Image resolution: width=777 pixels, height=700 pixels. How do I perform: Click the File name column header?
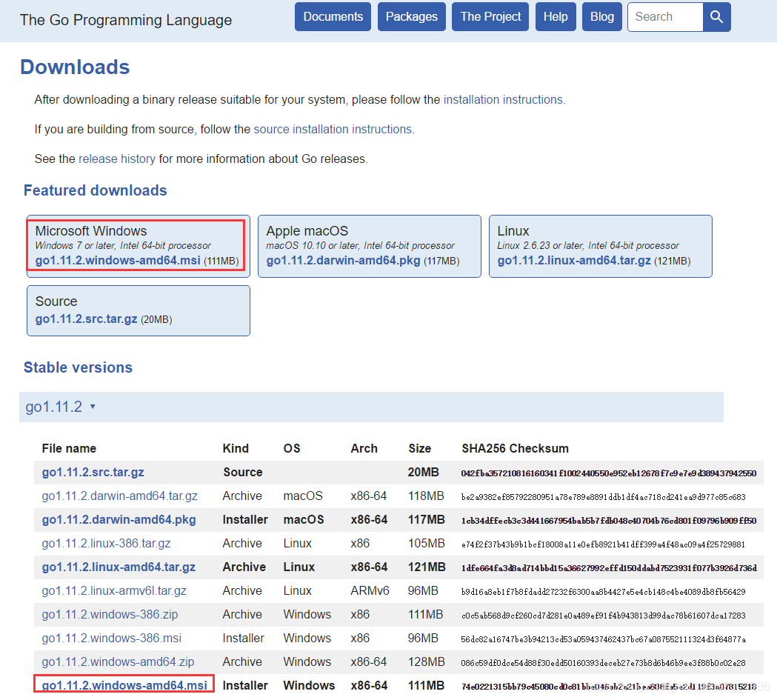click(69, 448)
